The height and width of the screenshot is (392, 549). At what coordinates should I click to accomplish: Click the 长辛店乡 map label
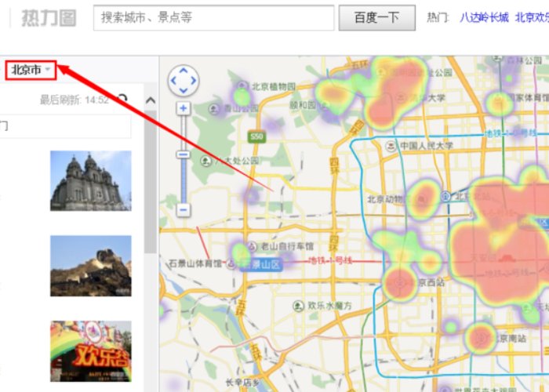click(242, 383)
